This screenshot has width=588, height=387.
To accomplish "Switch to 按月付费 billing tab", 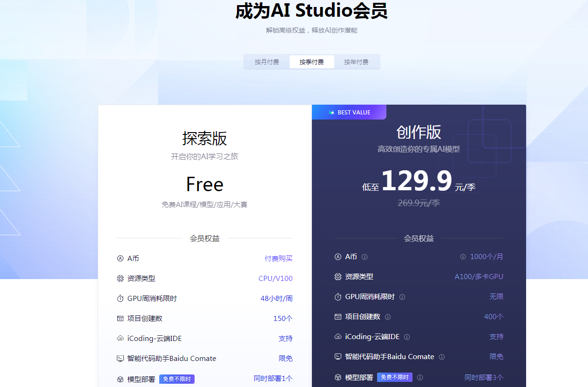I will pos(267,62).
